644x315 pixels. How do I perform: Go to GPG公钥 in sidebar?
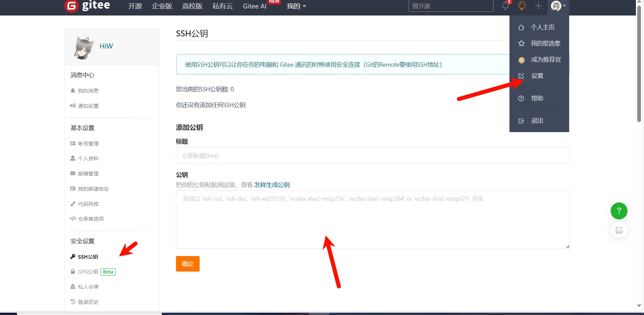click(88, 272)
